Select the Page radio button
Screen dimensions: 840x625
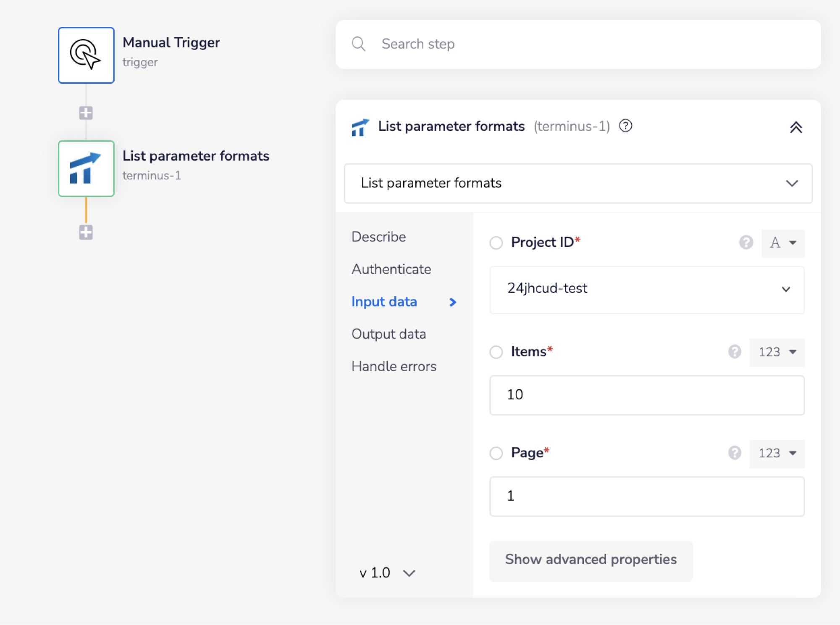click(496, 453)
